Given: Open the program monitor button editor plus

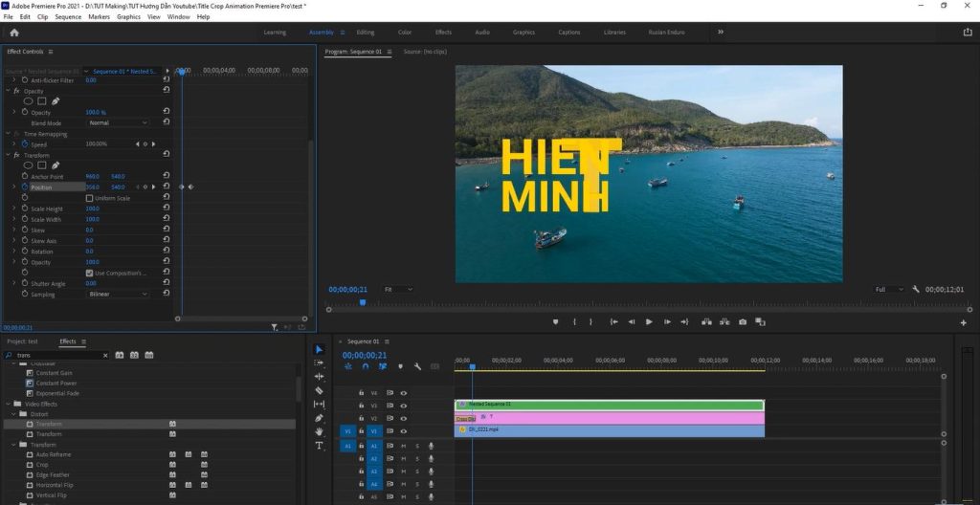Looking at the screenshot, I should [963, 322].
